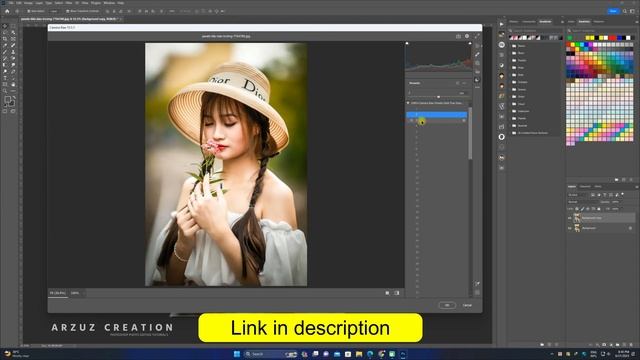Select the Presets icon in Camera Raw tool strip
640x360 pixels.
[x=477, y=80]
